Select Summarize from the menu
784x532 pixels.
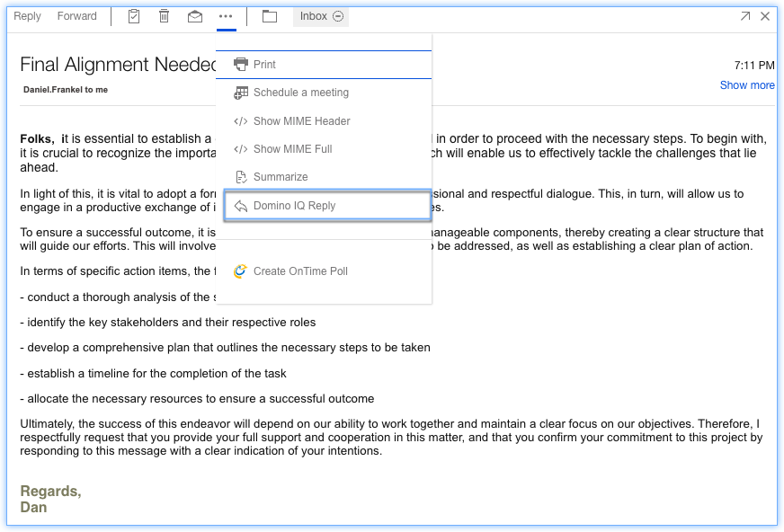[x=324, y=177]
